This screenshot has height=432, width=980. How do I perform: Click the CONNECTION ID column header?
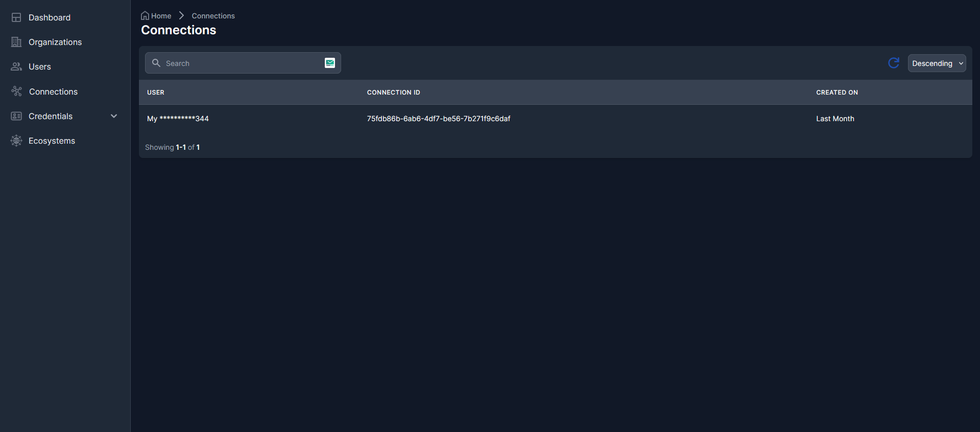pyautogui.click(x=393, y=93)
